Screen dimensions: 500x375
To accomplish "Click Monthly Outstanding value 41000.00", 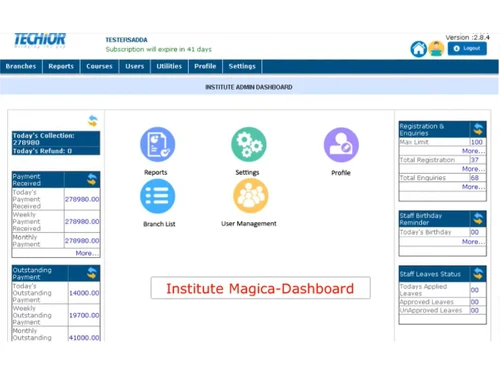I will point(84,338).
